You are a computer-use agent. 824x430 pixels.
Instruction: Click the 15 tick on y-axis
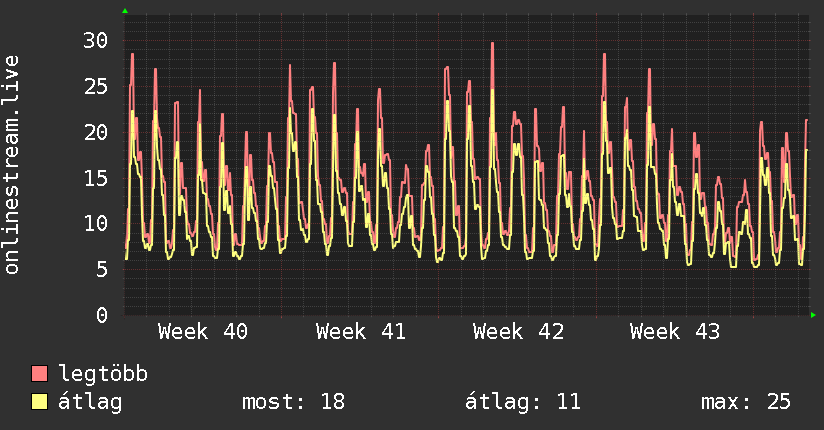pyautogui.click(x=95, y=178)
